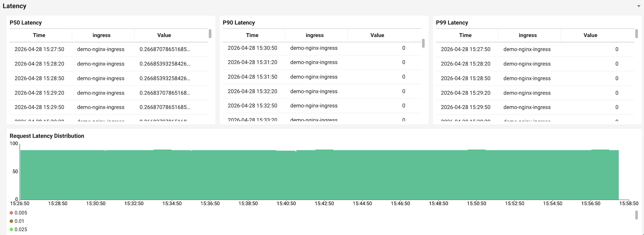
Task: Click the chart legend scrollbar
Action: pos(636,215)
